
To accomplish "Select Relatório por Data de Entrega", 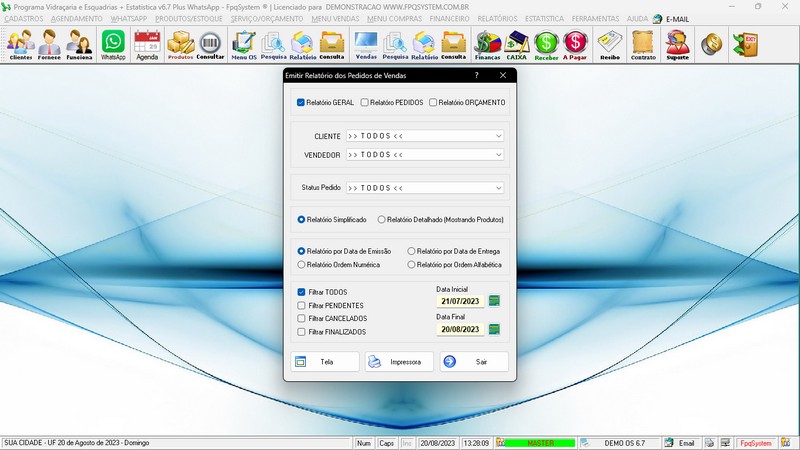I will (x=411, y=251).
